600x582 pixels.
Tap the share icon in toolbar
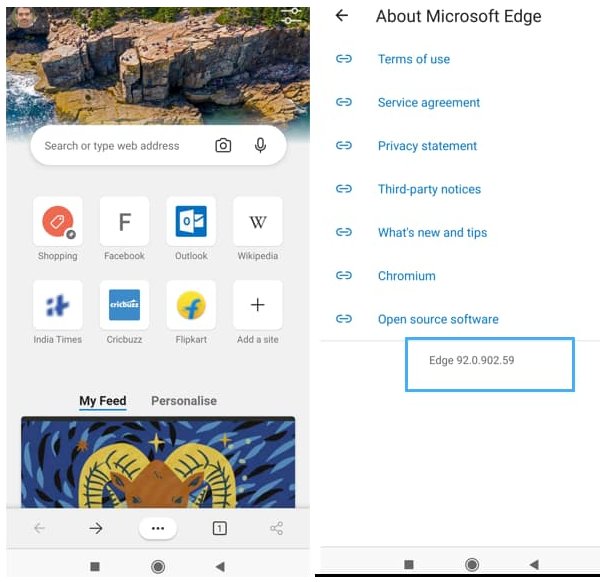pyautogui.click(x=277, y=528)
